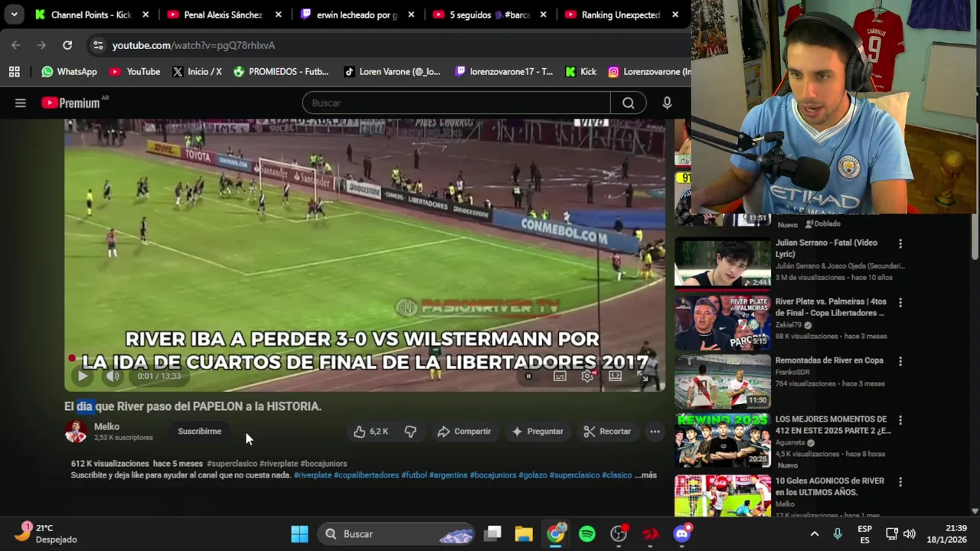Open more actions three-dot menu below video

[x=655, y=432]
